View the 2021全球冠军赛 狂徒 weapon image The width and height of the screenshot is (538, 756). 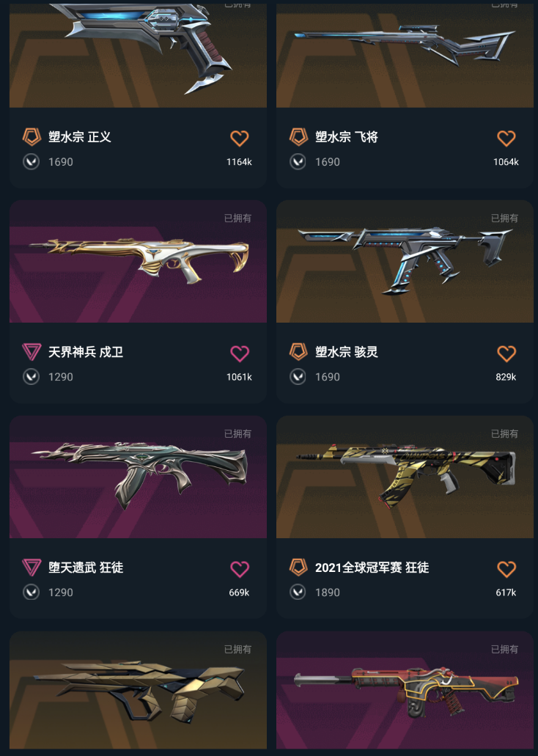405,477
